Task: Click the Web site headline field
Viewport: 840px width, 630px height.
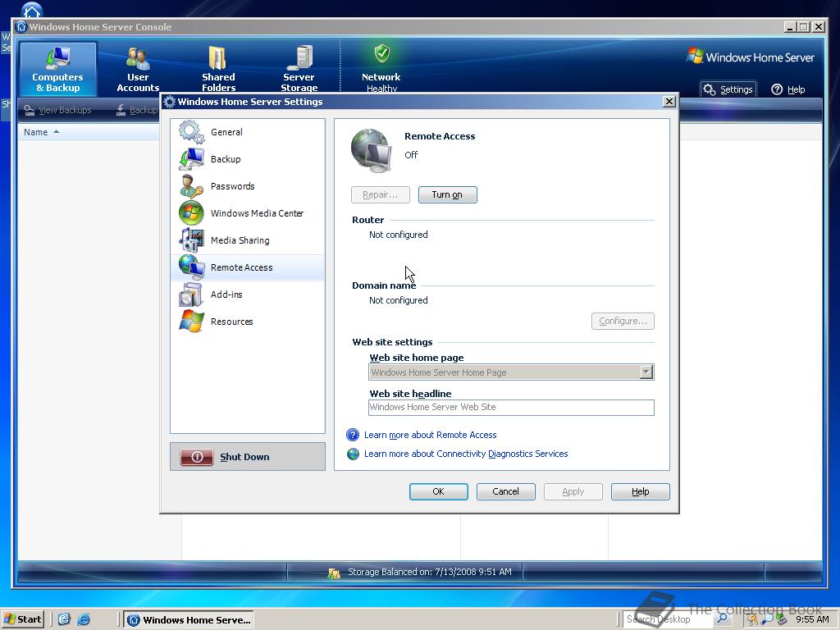Action: (x=511, y=407)
